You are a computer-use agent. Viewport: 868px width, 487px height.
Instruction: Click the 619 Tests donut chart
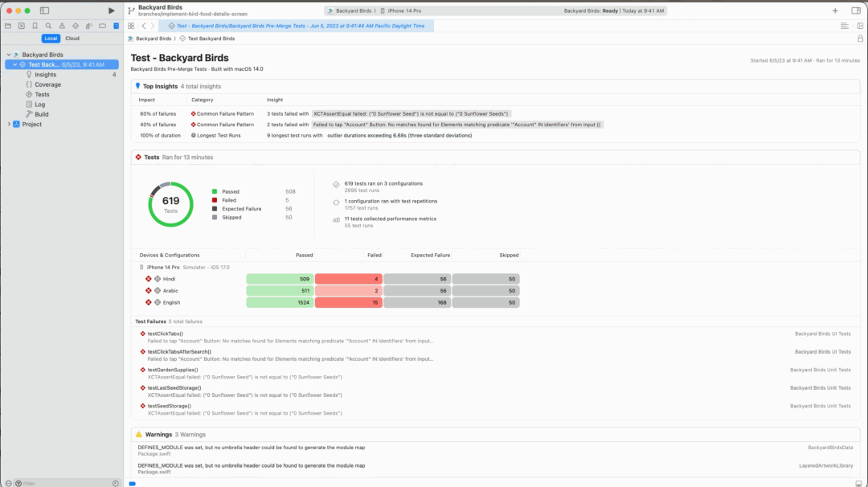click(x=170, y=204)
